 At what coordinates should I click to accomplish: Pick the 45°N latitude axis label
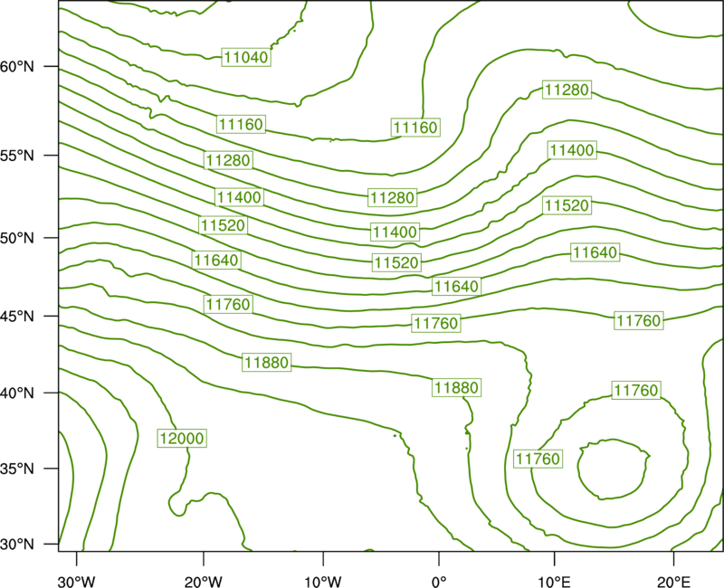click(x=17, y=316)
